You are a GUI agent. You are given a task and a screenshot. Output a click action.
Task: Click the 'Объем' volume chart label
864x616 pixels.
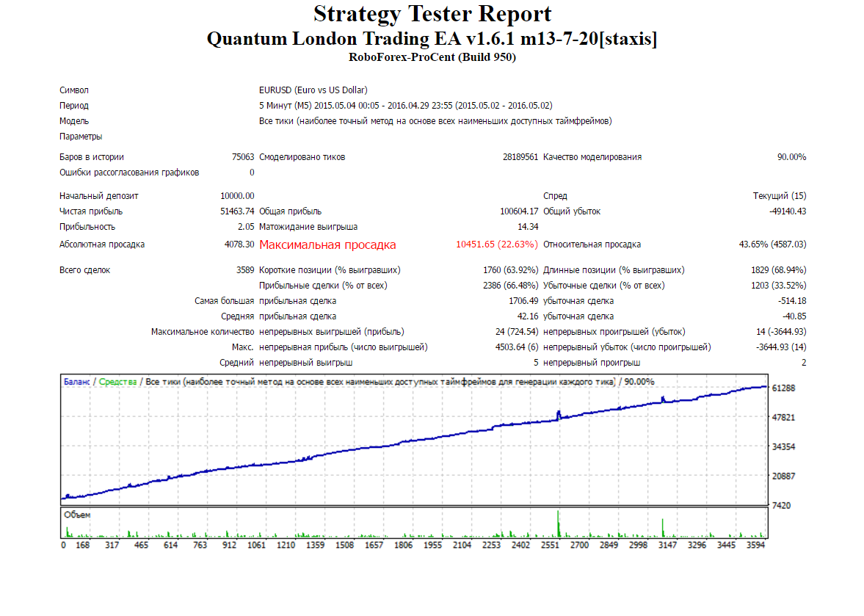[x=77, y=515]
